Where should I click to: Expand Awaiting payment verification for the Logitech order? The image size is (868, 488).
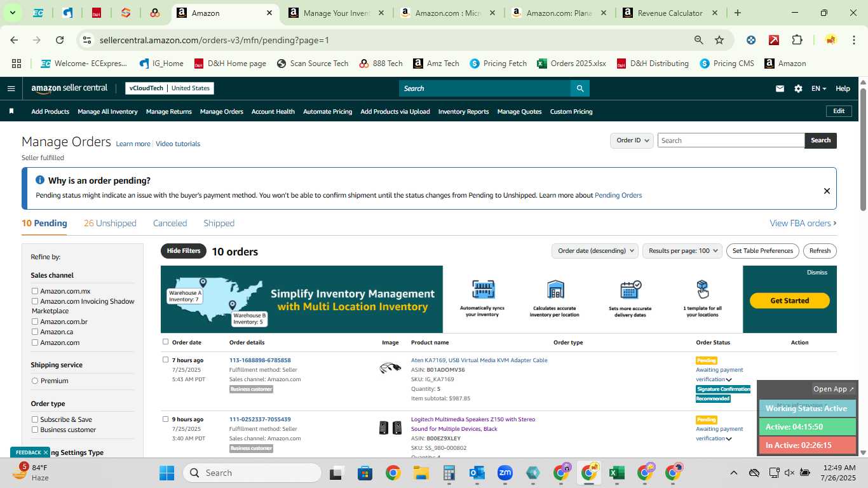point(729,439)
